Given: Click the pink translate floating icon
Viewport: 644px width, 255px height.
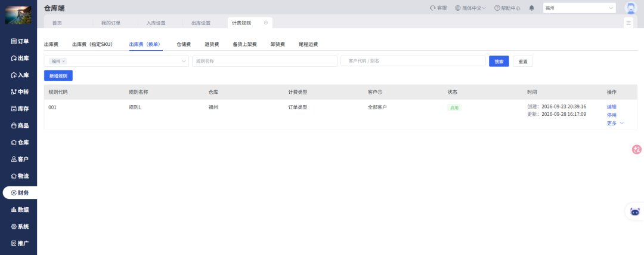Looking at the screenshot, I should click(x=637, y=150).
